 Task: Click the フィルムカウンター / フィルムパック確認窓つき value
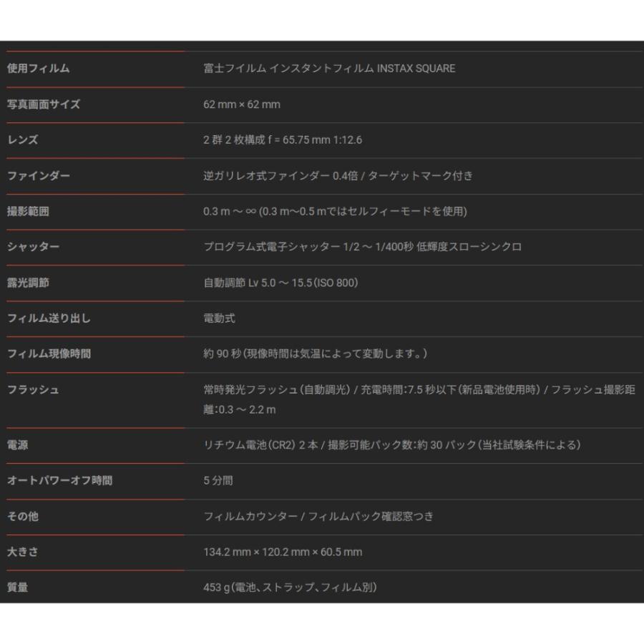click(x=318, y=517)
